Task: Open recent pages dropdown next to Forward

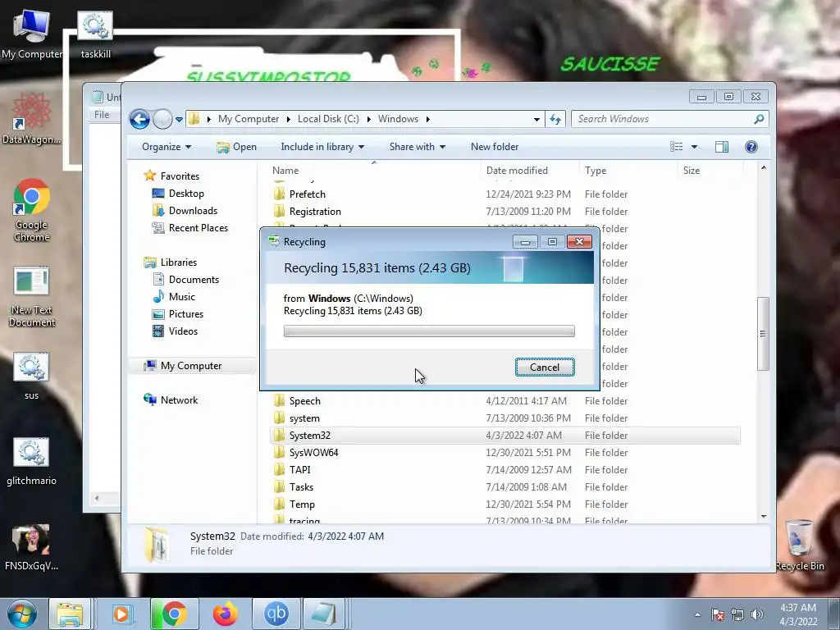Action: point(179,120)
